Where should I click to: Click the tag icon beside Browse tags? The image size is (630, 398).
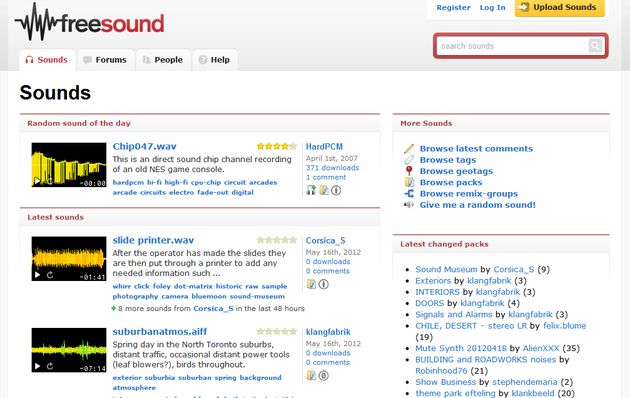click(409, 160)
